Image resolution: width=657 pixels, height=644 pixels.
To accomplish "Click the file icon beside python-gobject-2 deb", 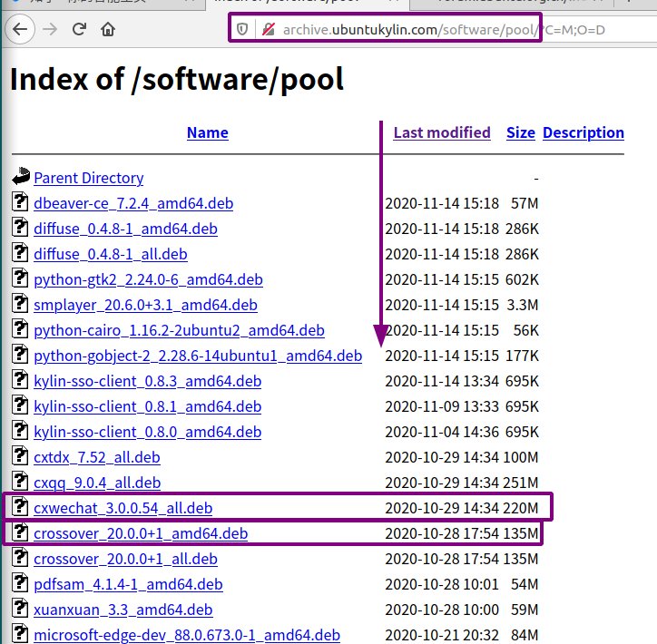I will coord(20,355).
